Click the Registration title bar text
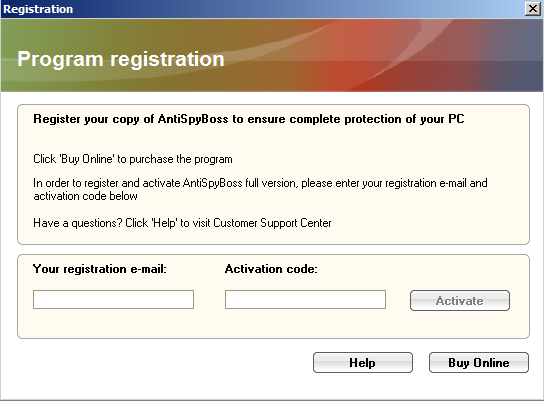 click(38, 9)
